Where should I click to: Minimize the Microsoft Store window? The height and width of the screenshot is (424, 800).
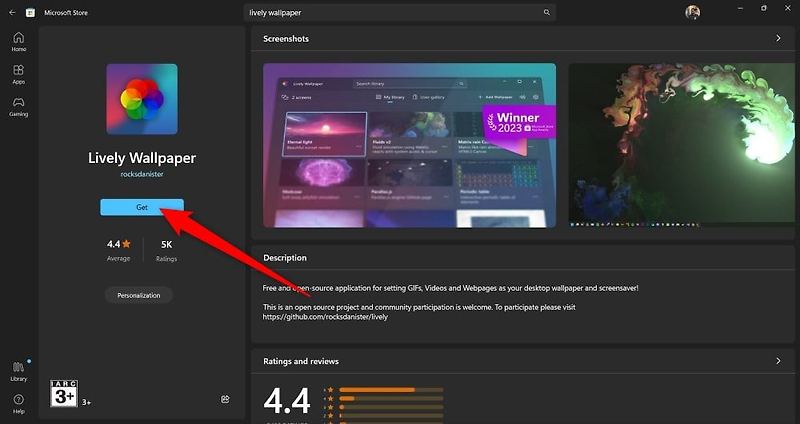[740, 9]
